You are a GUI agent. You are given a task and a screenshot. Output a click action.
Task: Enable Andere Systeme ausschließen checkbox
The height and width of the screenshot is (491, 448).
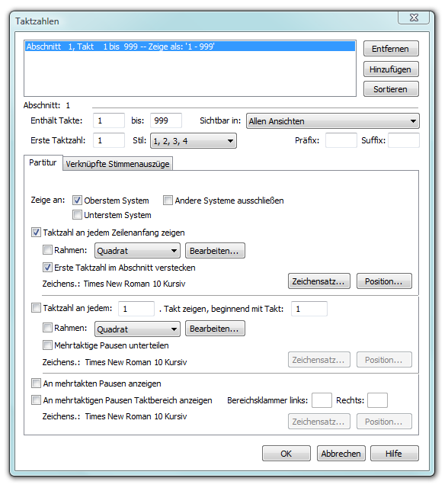click(168, 201)
